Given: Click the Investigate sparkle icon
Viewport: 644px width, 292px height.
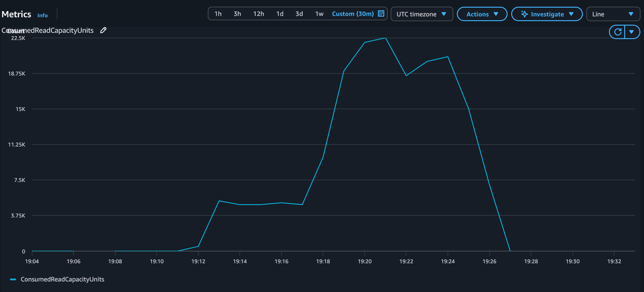Looking at the screenshot, I should pyautogui.click(x=524, y=14).
